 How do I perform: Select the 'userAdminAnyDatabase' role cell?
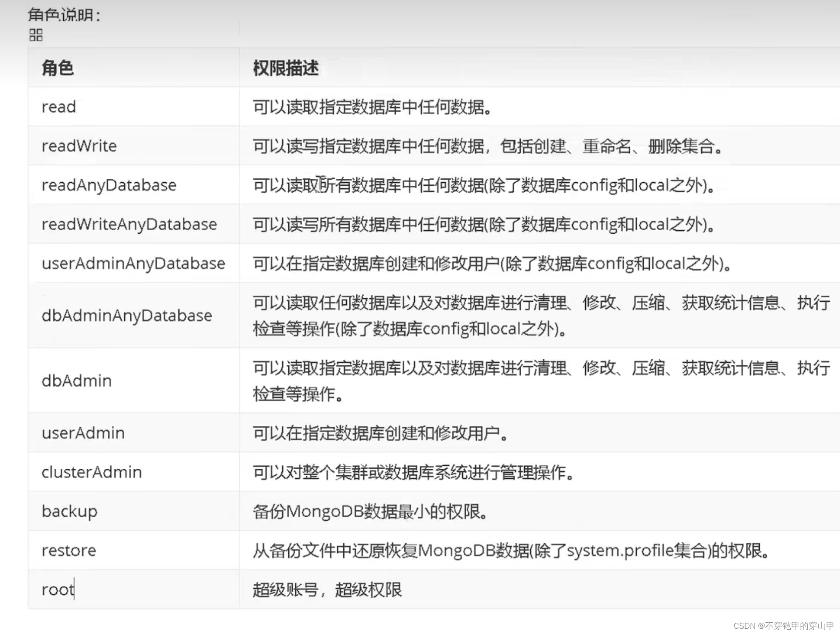pos(133,263)
